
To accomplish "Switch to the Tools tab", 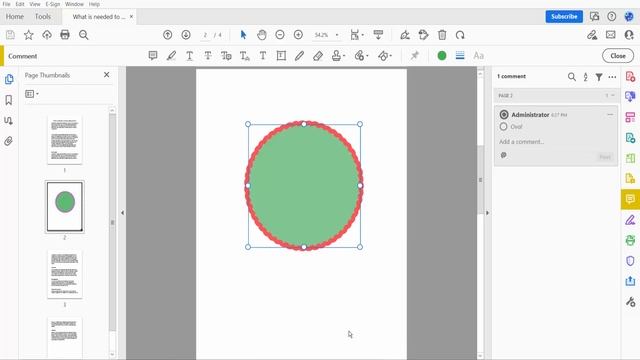I will tap(43, 17).
